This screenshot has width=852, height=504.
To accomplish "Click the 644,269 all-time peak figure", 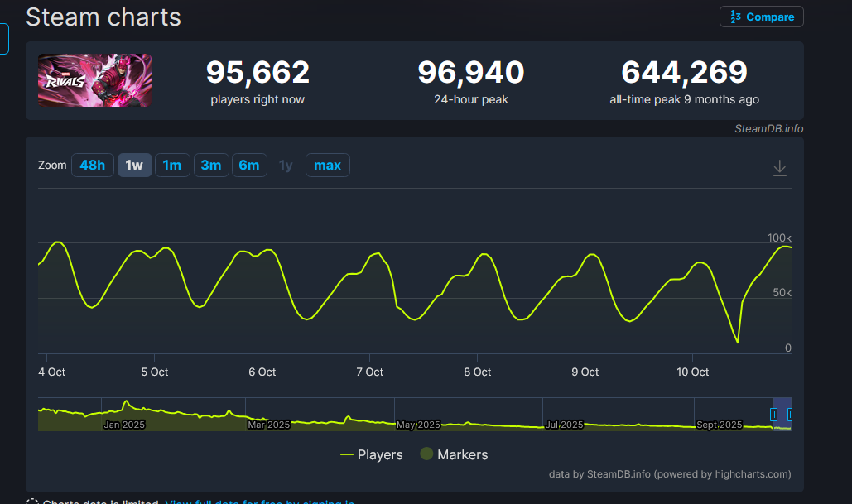I will pyautogui.click(x=685, y=72).
